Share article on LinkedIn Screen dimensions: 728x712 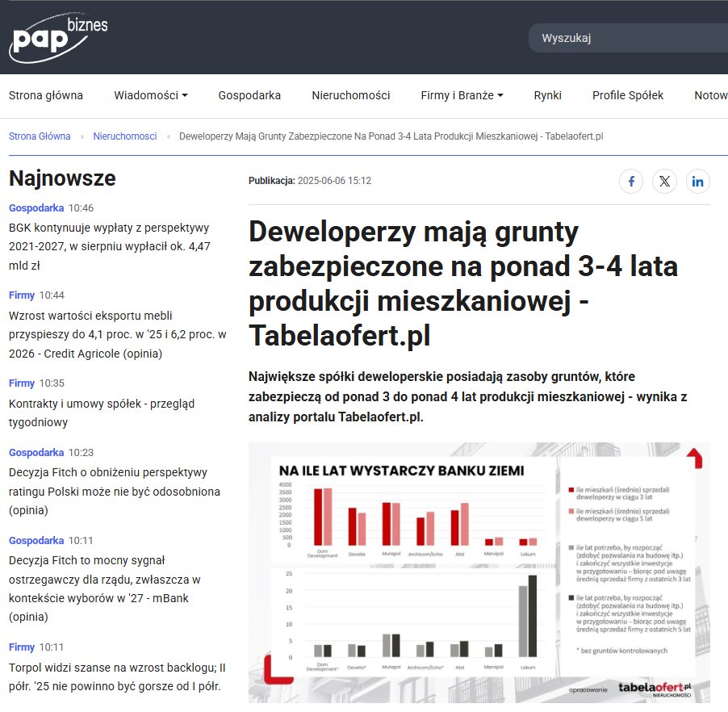698,181
